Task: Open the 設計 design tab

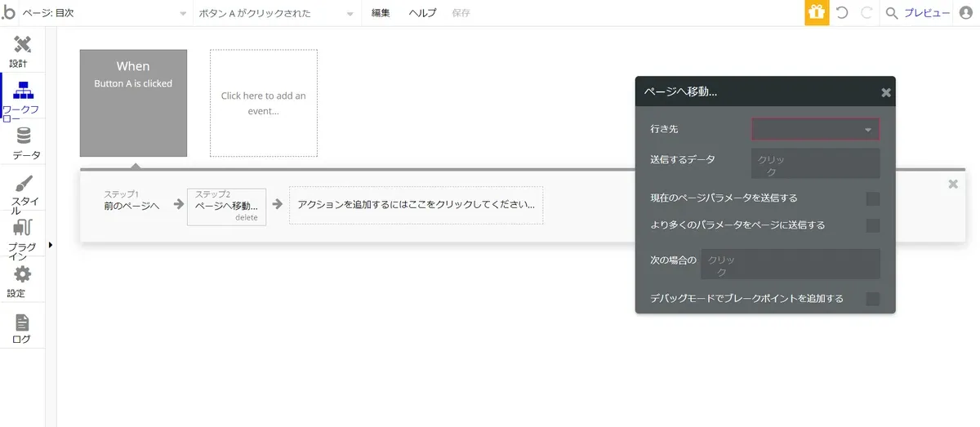Action: [x=22, y=52]
